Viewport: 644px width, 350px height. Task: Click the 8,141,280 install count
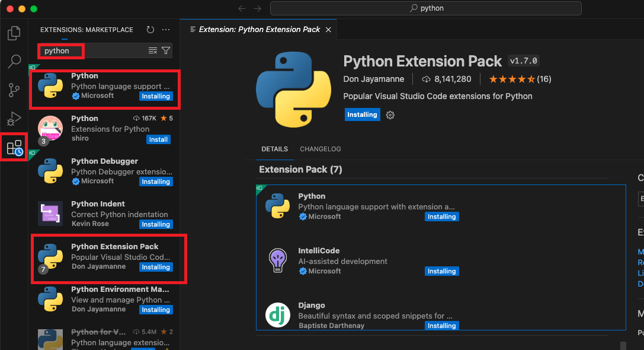click(x=447, y=79)
